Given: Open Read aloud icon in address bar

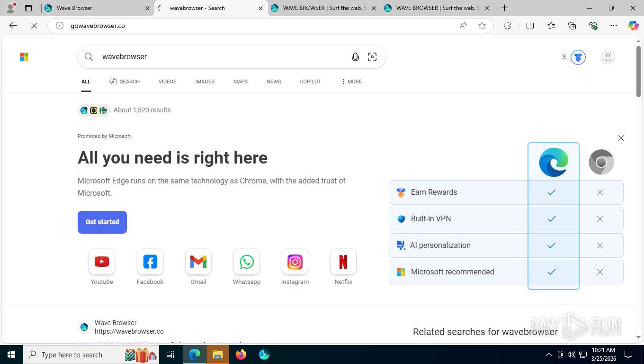Looking at the screenshot, I should click(463, 26).
